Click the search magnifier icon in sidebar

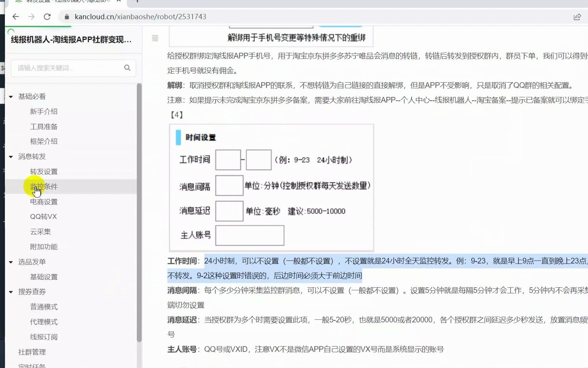coord(127,68)
